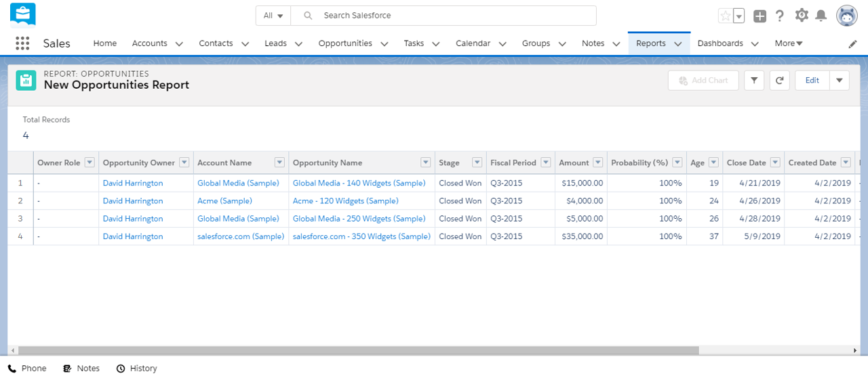The image size is (868, 376).
Task: Open salesforce.com (Sample) account link
Action: [x=241, y=236]
